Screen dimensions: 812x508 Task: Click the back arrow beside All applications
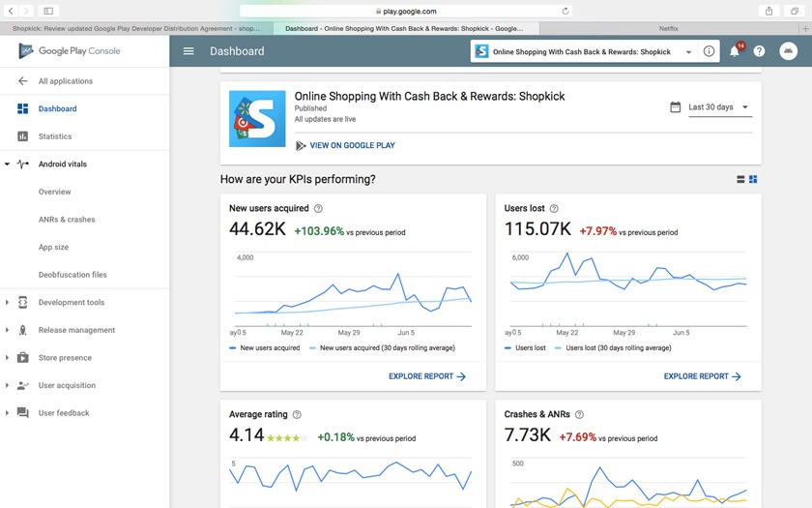pyautogui.click(x=23, y=81)
